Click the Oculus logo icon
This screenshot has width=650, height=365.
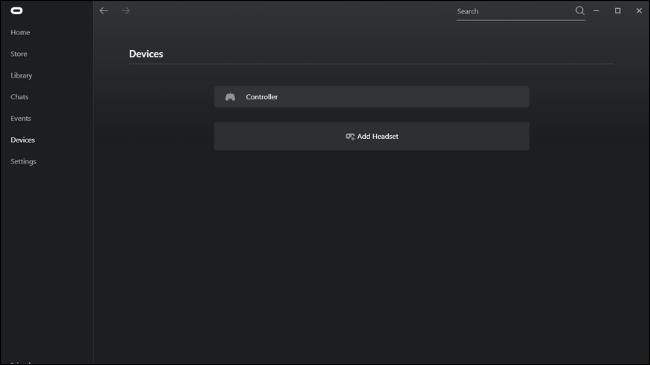pyautogui.click(x=17, y=11)
